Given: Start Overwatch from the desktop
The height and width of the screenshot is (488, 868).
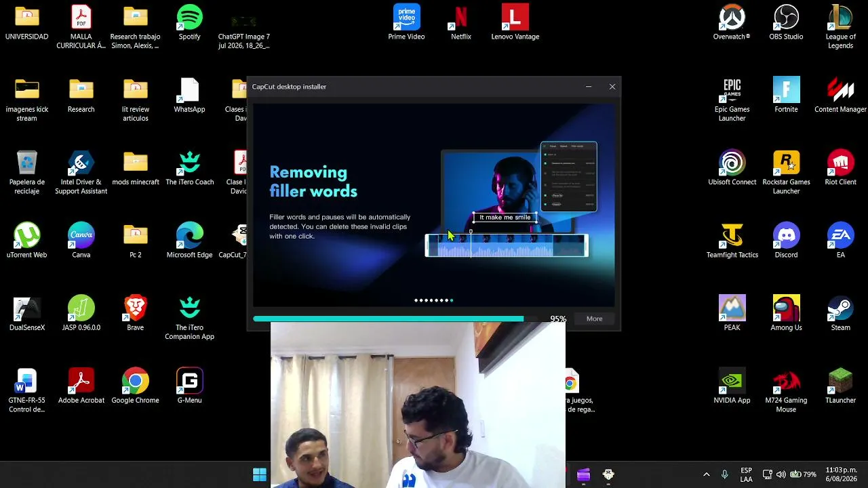Looking at the screenshot, I should [x=732, y=23].
